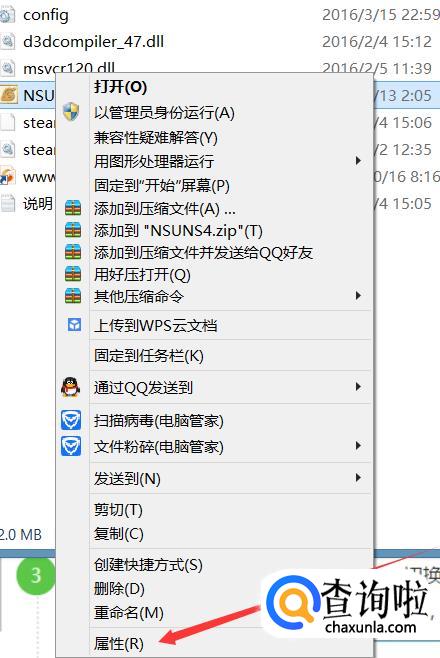
Task: Click the admin shield icon
Action: pos(71,112)
